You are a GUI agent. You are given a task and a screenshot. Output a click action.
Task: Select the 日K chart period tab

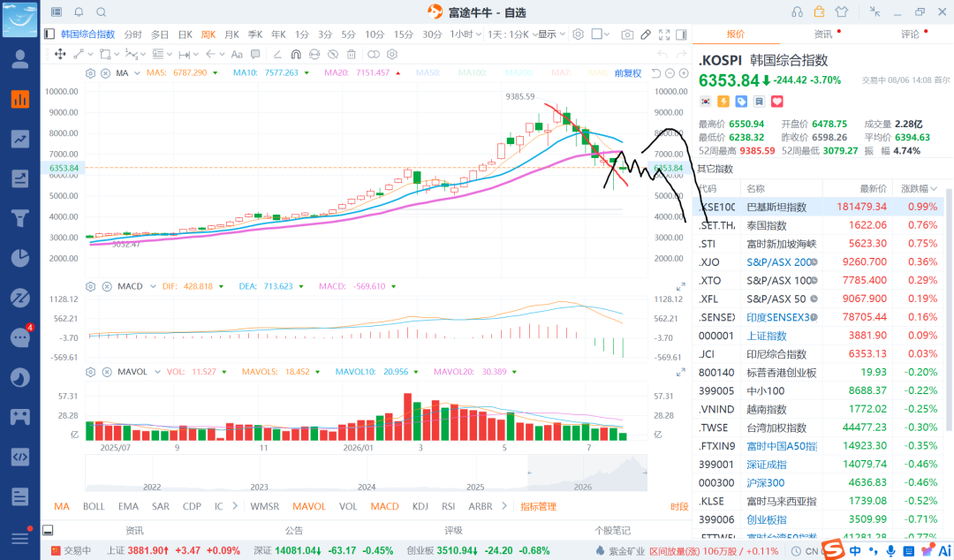185,34
